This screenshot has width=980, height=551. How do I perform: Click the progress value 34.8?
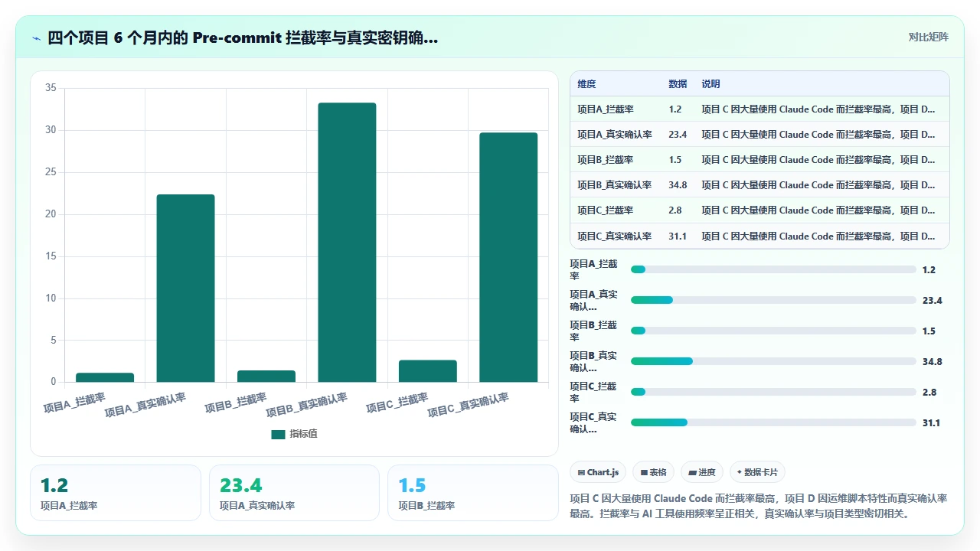(x=933, y=361)
